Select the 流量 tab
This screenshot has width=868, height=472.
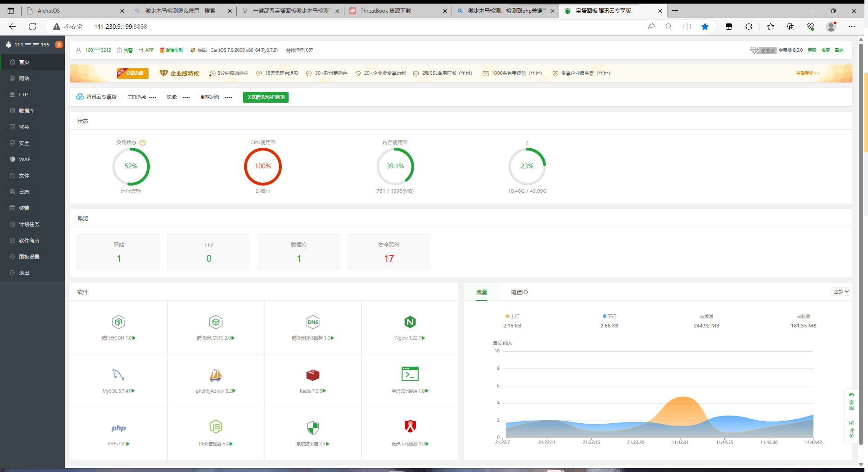[481, 292]
